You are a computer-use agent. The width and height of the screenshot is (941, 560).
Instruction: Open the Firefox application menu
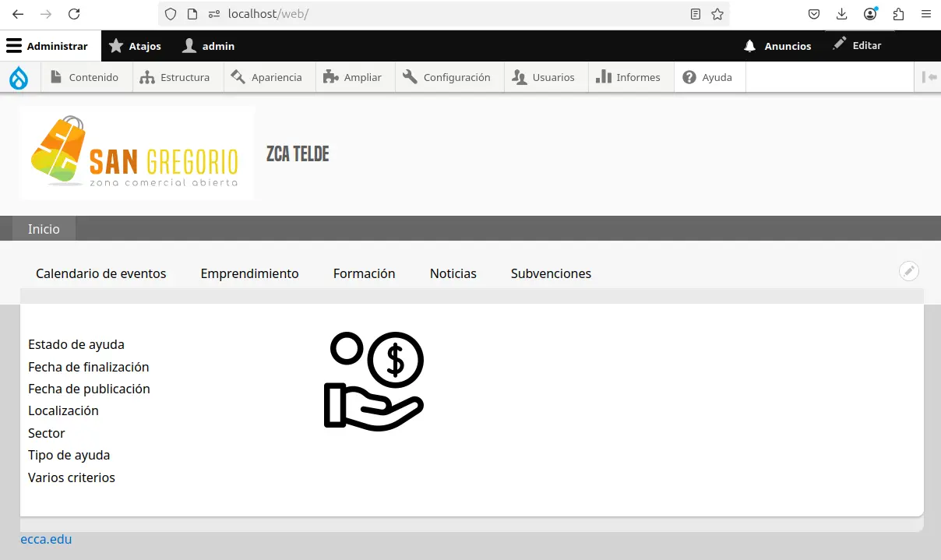925,13
